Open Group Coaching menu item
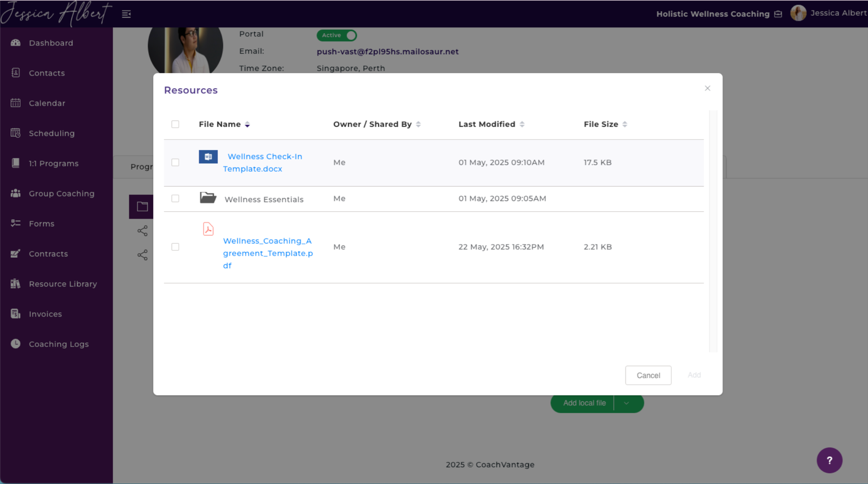This screenshot has height=484, width=868. pyautogui.click(x=61, y=193)
